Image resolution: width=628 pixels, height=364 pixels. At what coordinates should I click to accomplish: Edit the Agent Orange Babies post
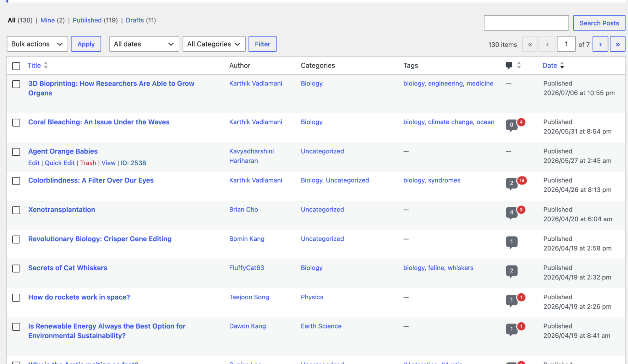pyautogui.click(x=34, y=163)
